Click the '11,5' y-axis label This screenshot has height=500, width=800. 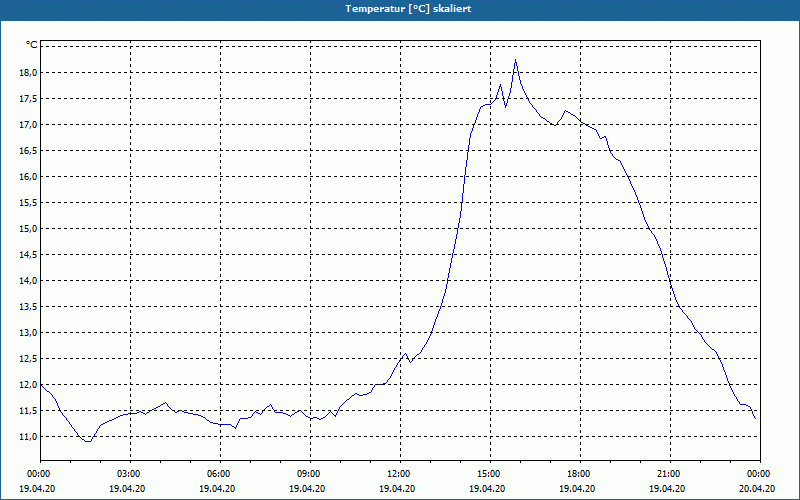point(29,411)
